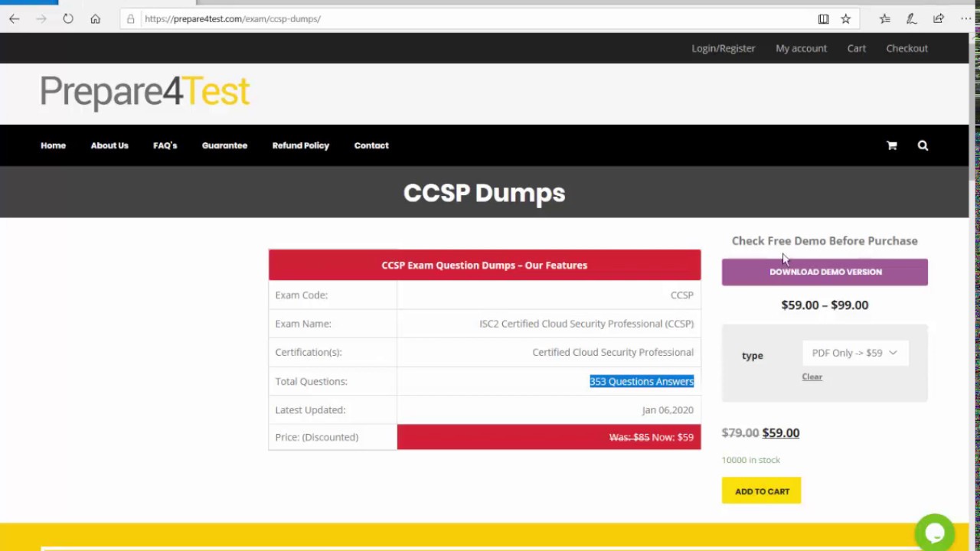Open the site search magnifier icon
The image size is (980, 551).
(x=923, y=145)
